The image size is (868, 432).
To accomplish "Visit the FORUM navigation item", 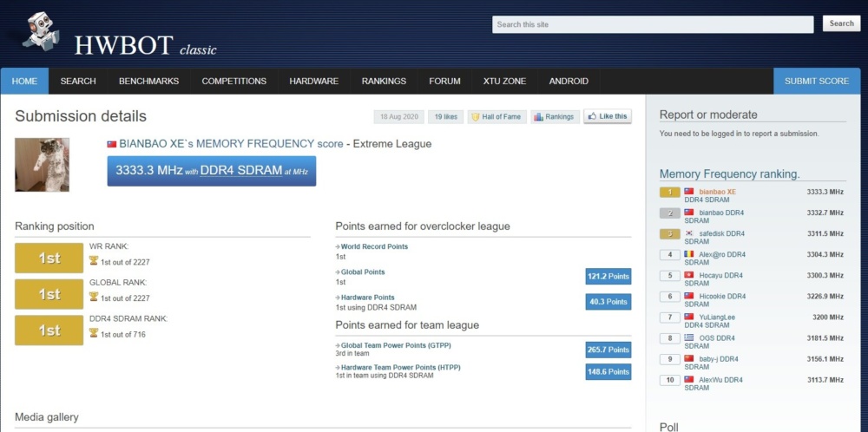I will coord(444,82).
